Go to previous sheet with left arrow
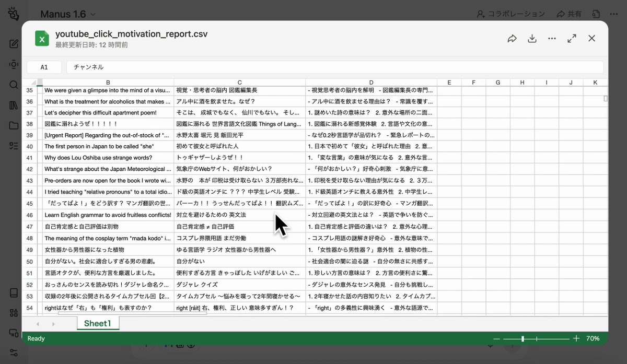The height and width of the screenshot is (364, 627). (37, 324)
